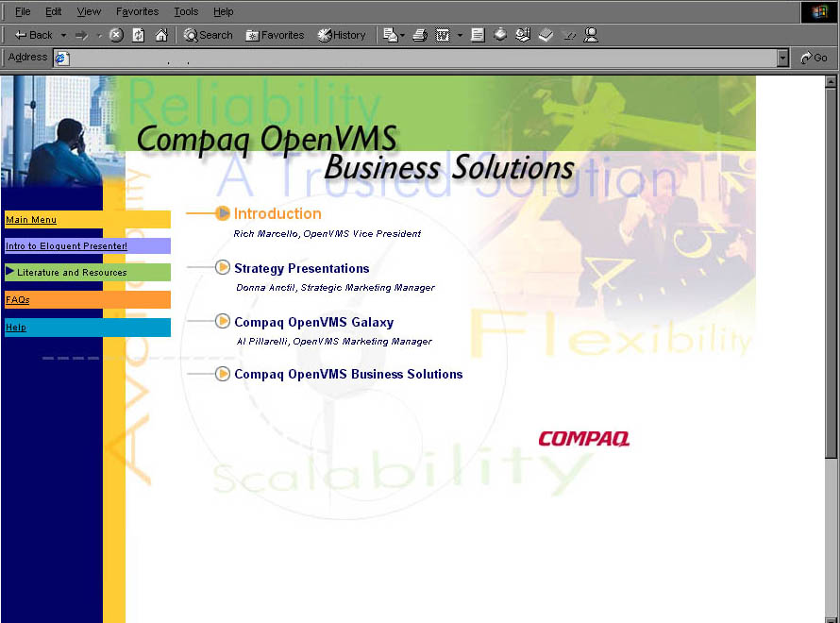This screenshot has height=623, width=840.
Task: Open the Compaq OpenVMS Galaxy link
Action: [x=314, y=322]
